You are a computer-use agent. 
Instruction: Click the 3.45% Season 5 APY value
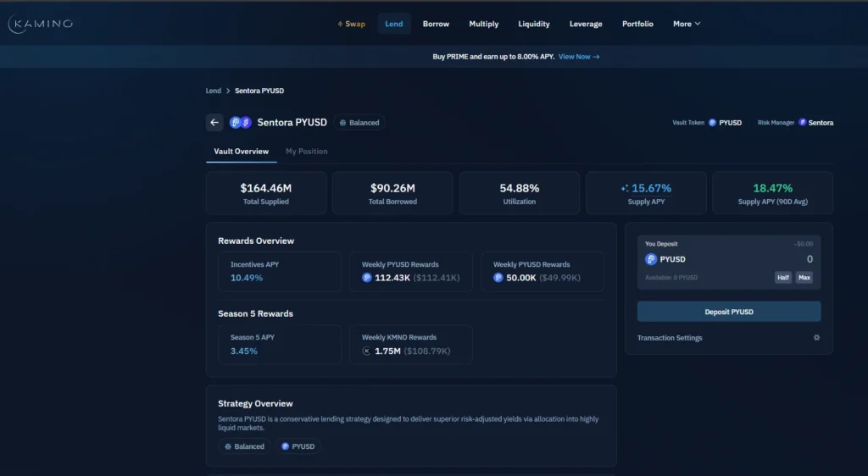click(244, 351)
